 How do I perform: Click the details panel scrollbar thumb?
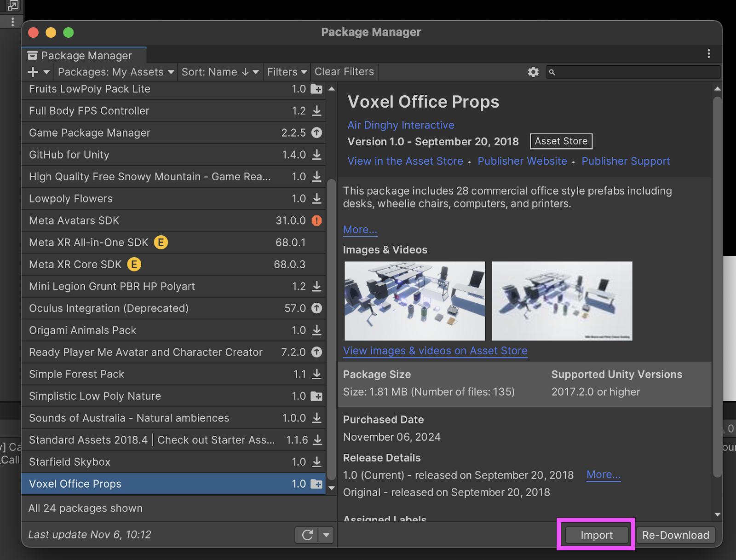tap(717, 287)
